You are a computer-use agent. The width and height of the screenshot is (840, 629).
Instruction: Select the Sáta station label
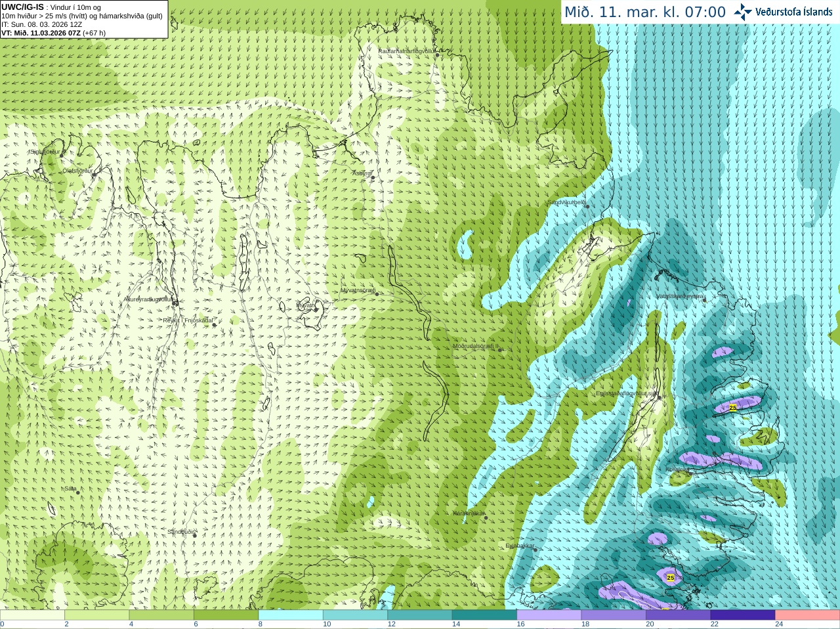(x=70, y=488)
